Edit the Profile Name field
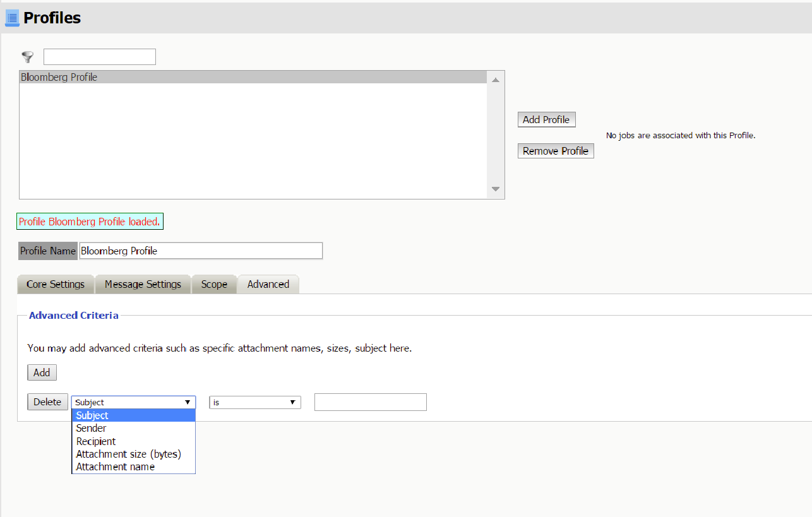812x517 pixels. point(201,251)
